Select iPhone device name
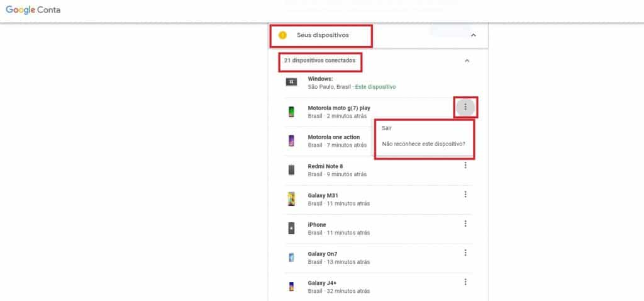 [317, 225]
